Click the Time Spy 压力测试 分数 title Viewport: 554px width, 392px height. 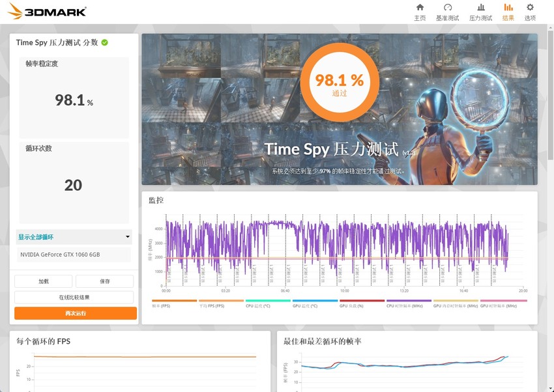click(x=57, y=43)
